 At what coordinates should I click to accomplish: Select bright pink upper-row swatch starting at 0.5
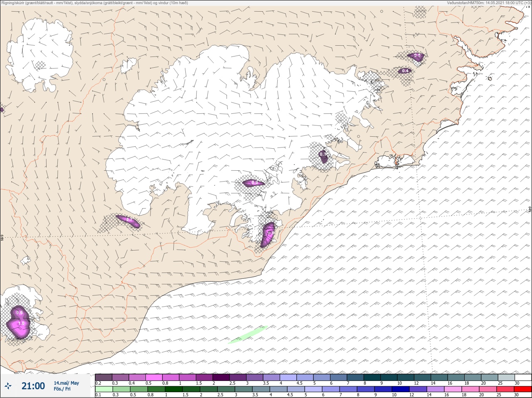(154, 377)
